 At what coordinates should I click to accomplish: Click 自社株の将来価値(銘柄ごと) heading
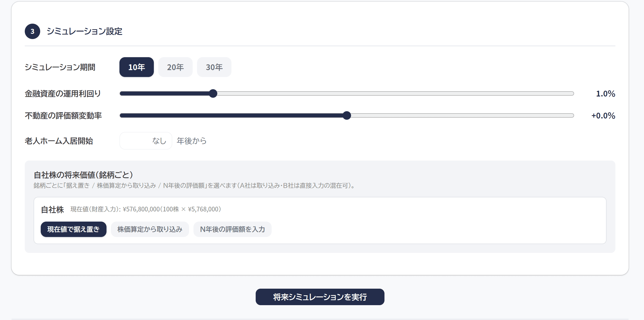(83, 175)
